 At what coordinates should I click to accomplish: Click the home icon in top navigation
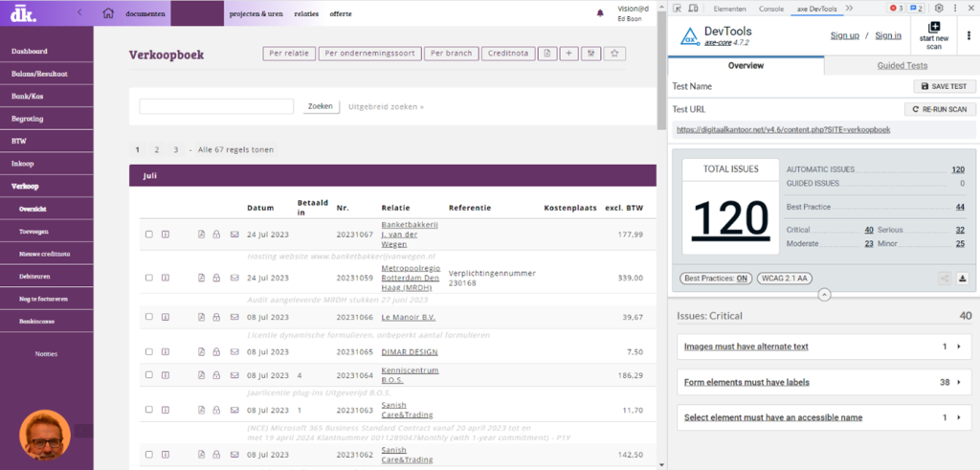(108, 13)
